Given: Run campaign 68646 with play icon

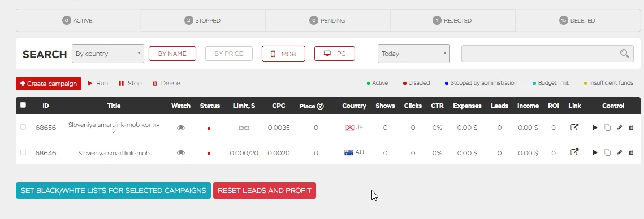Looking at the screenshot, I should coord(595,152).
